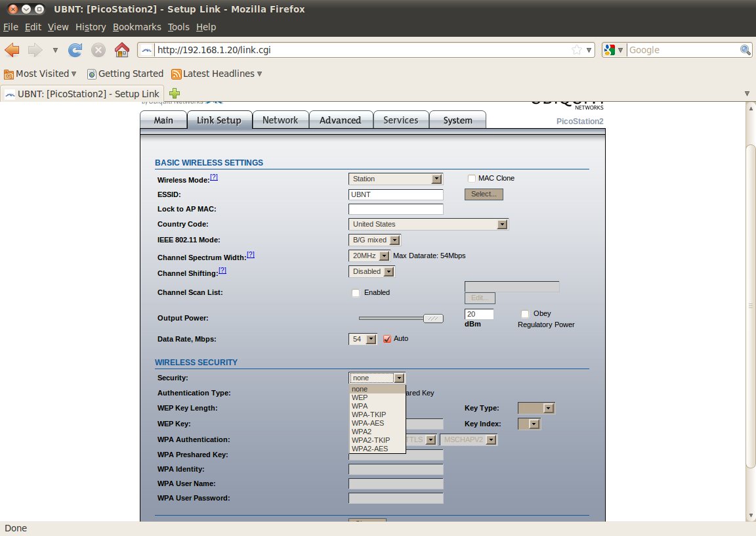Open Wireless Mode help link [?]
Screen dimensions: 756x536
pyautogui.click(x=214, y=177)
